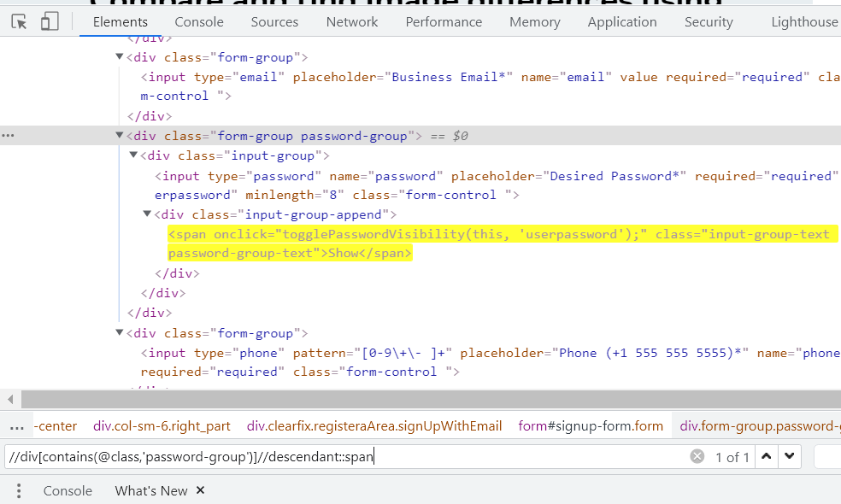
Task: Open the drawer customize menu (vertical dots)
Action: (18, 490)
